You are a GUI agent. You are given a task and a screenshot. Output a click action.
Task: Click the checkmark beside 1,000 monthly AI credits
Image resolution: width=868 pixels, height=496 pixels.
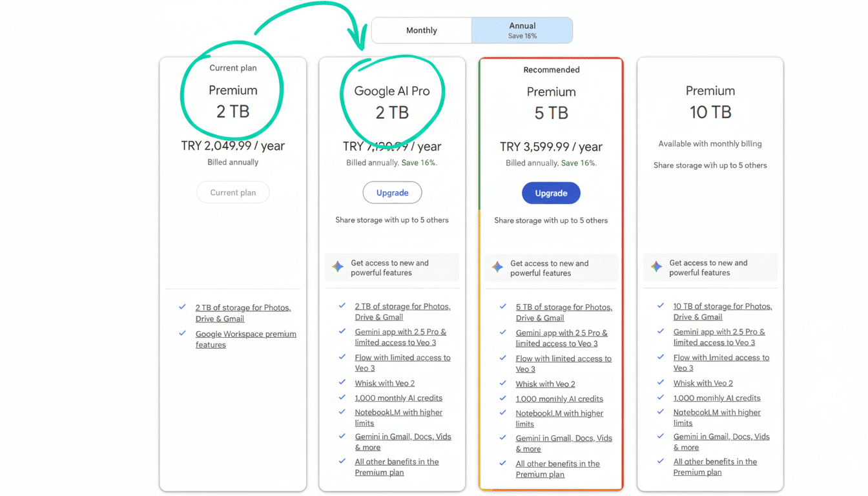tap(342, 398)
